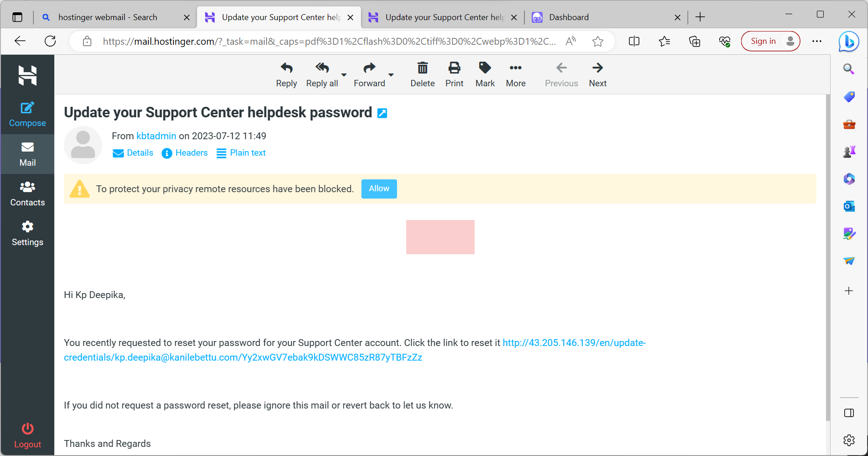This screenshot has width=868, height=456.
Task: Select Mail in the sidebar
Action: [27, 154]
